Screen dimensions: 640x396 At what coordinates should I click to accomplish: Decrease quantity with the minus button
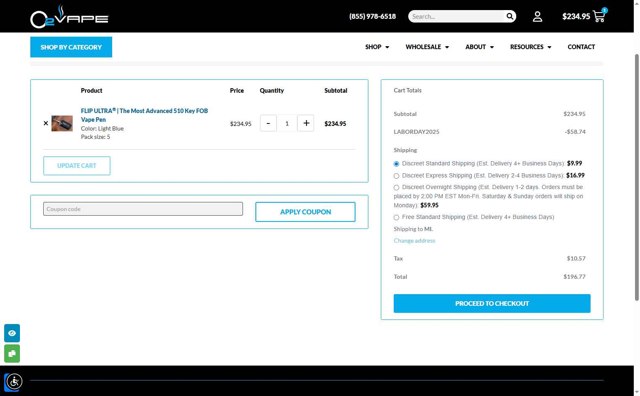(x=268, y=123)
